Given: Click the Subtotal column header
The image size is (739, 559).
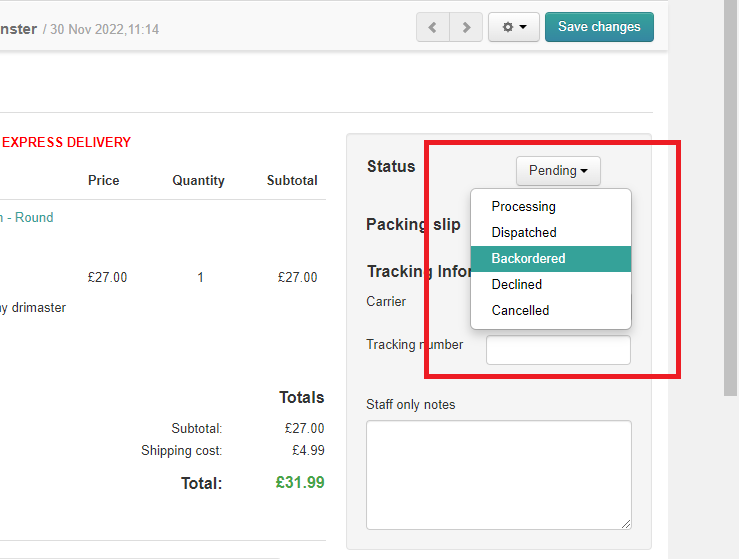Looking at the screenshot, I should [x=292, y=181].
